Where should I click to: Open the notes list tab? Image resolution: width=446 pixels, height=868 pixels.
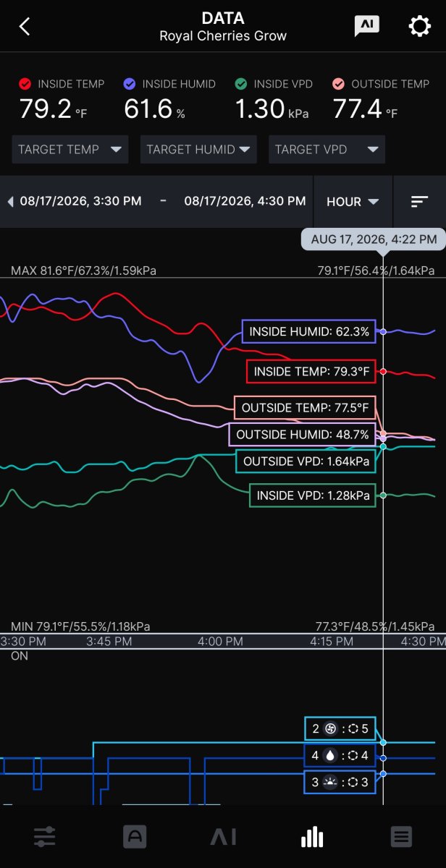click(401, 837)
